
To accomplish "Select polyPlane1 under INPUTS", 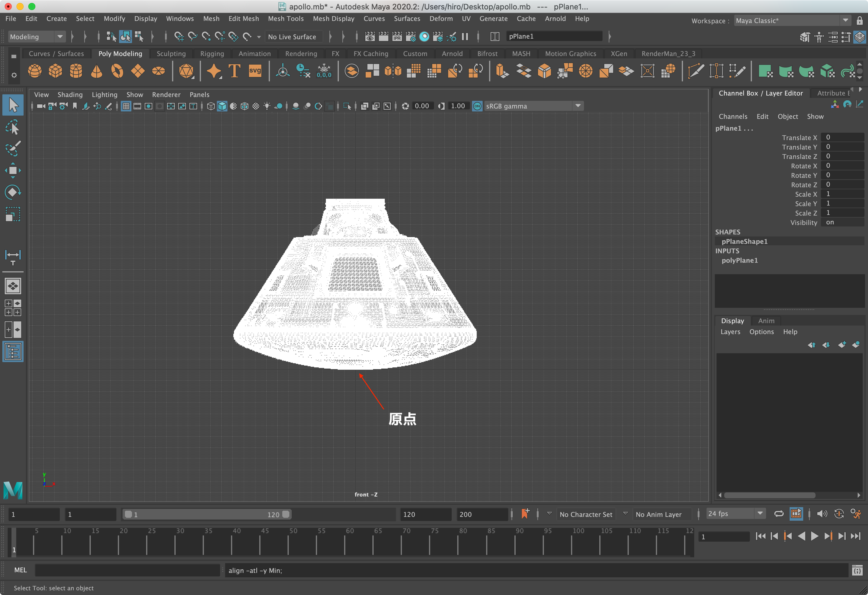I will coord(740,260).
